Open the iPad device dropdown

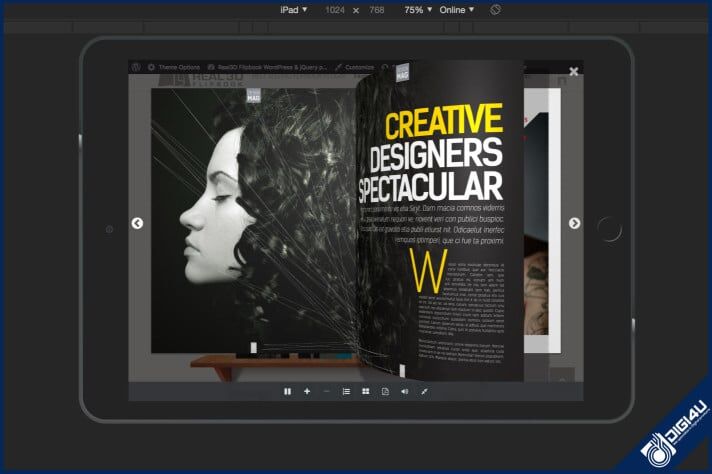pyautogui.click(x=293, y=10)
